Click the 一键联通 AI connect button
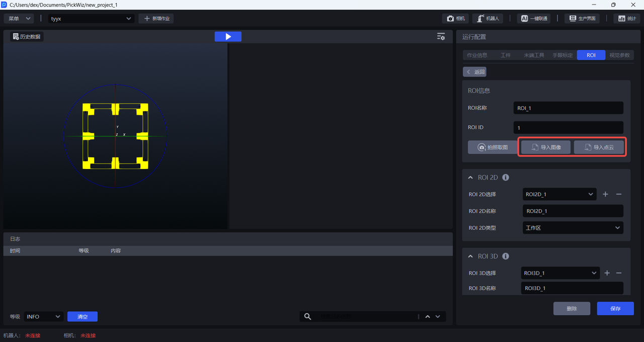Viewport: 644px width, 342px height. tap(533, 19)
